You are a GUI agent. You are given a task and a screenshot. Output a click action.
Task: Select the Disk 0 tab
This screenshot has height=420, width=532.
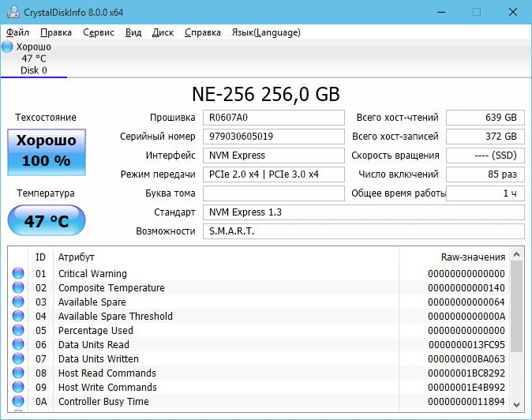coord(34,58)
